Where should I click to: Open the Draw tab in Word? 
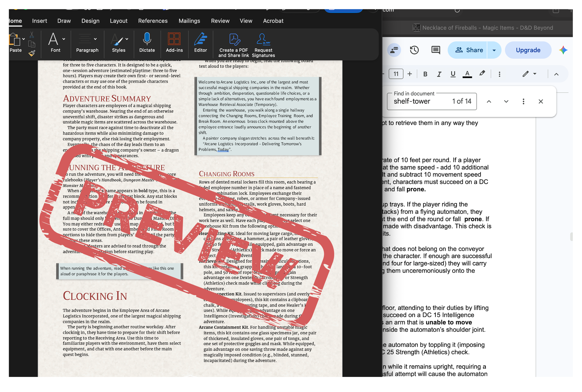click(x=64, y=21)
